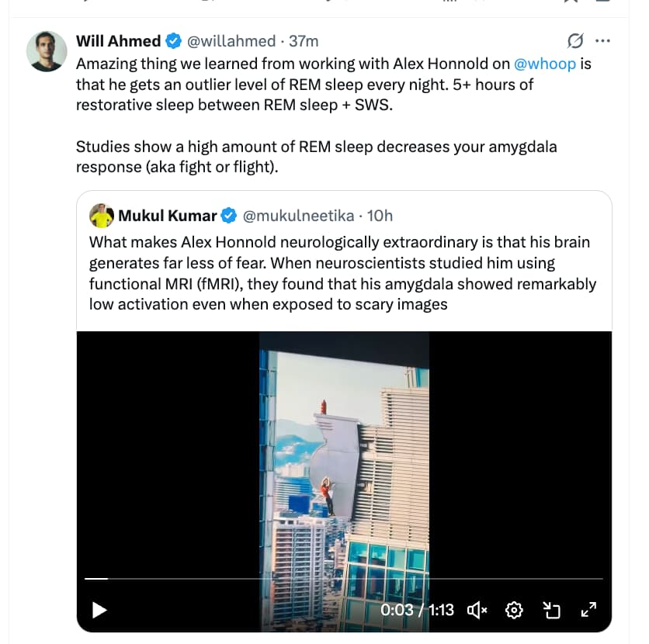Open the quoted post's 10h timestamp
The width and height of the screenshot is (649, 644).
pyautogui.click(x=380, y=215)
